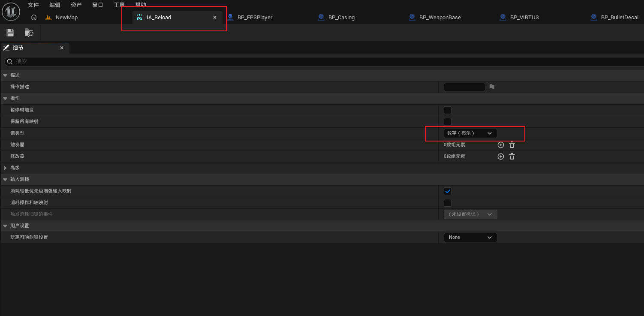Uncheck 消耗较低优先级增强输入映射 checkbox
This screenshot has width=644, height=316.
(x=448, y=191)
